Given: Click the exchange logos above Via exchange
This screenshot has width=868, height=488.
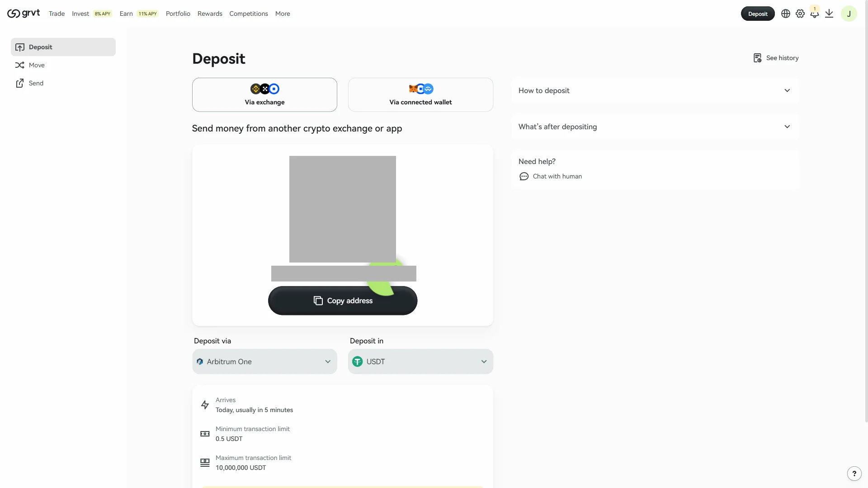Looking at the screenshot, I should point(265,89).
